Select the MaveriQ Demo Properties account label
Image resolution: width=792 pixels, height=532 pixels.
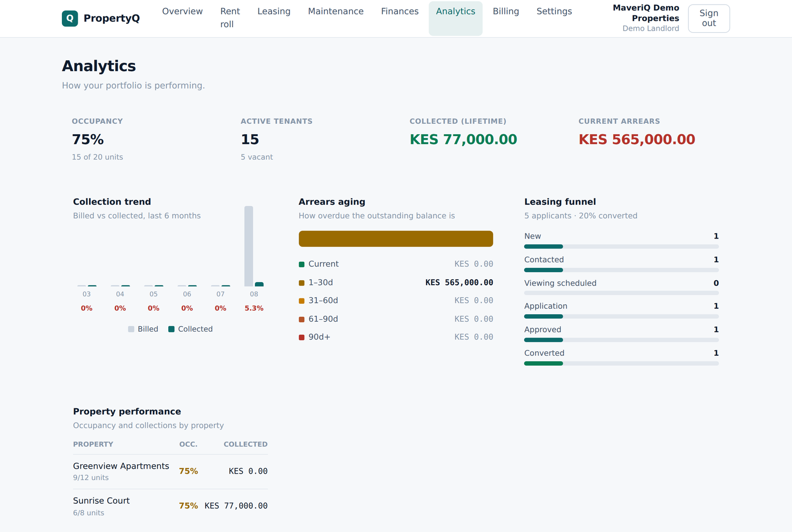point(645,13)
